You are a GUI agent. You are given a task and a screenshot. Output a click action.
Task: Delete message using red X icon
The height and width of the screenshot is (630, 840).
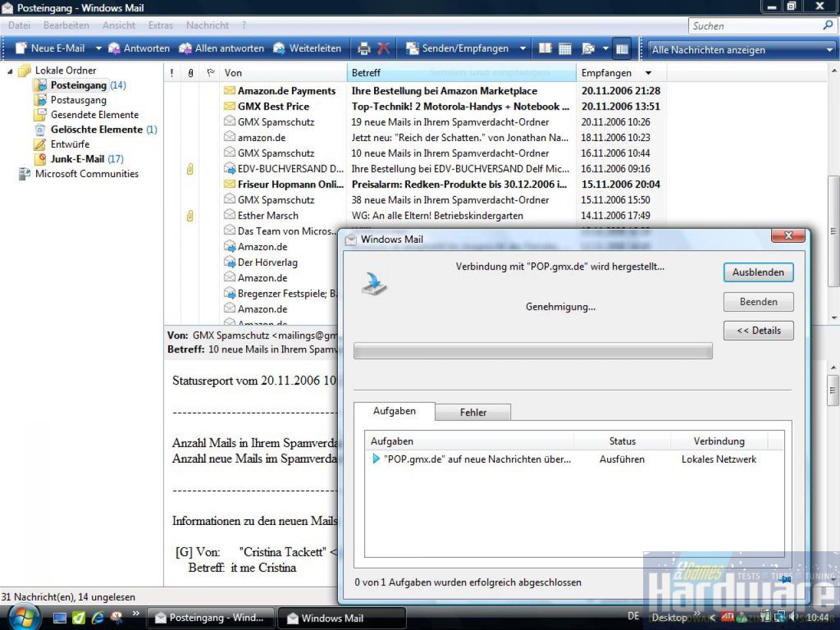point(384,49)
